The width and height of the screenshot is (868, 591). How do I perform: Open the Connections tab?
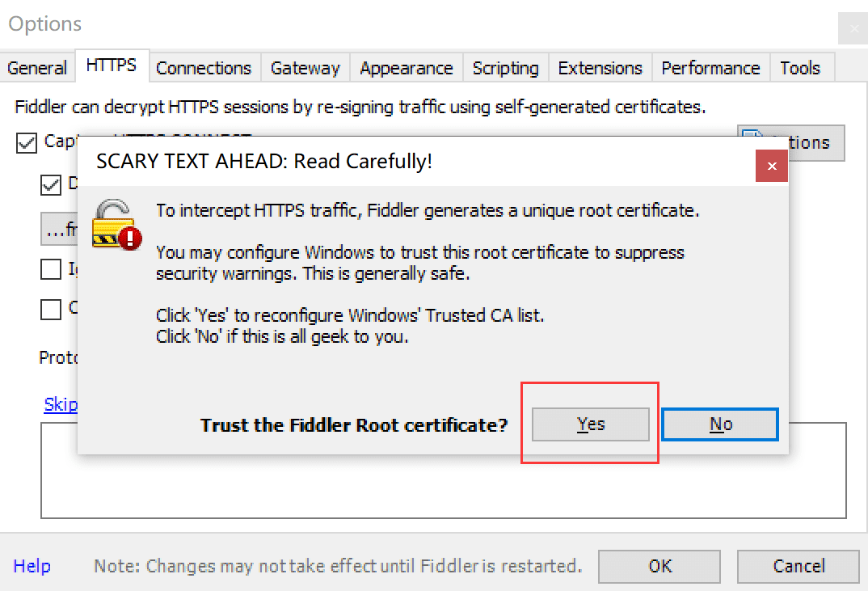click(x=203, y=68)
